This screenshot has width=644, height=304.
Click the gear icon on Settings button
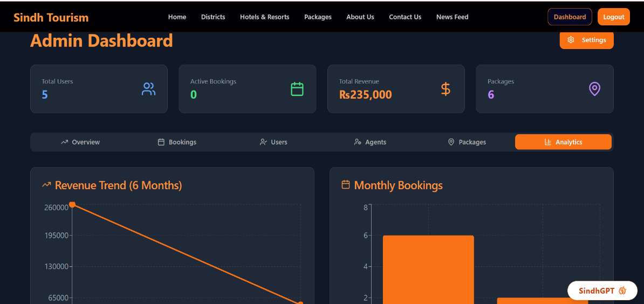point(571,40)
